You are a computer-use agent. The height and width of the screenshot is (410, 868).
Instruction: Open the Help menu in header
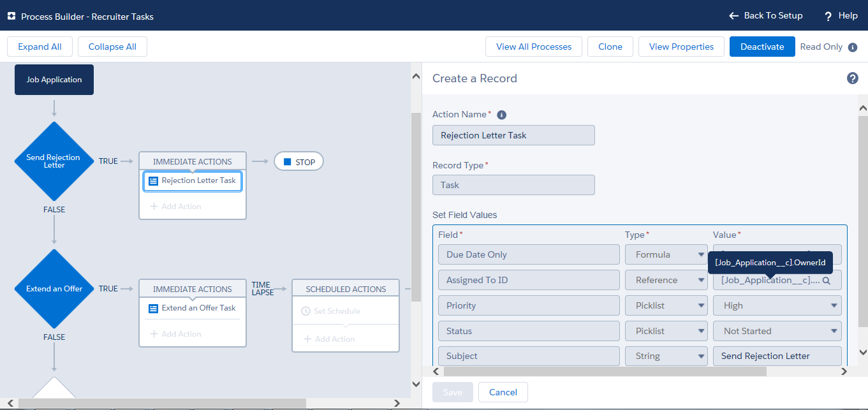tap(841, 15)
